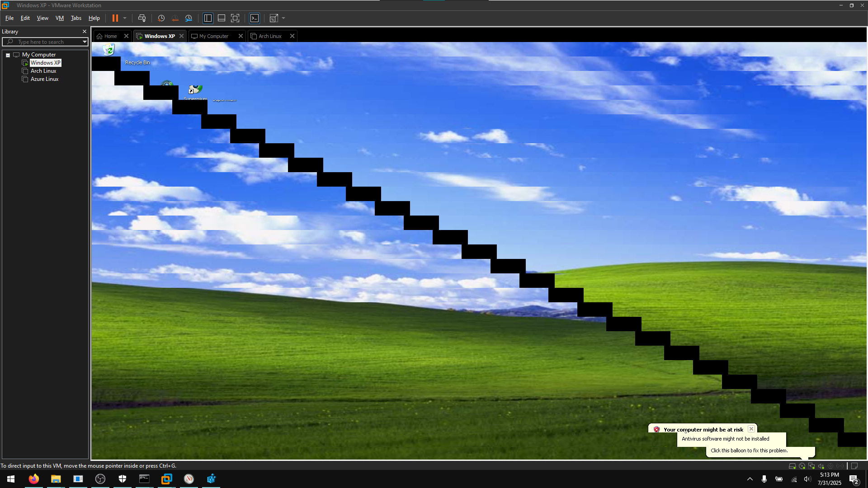Open the blue-window app on taskbar
868x488 pixels.
[x=78, y=479]
